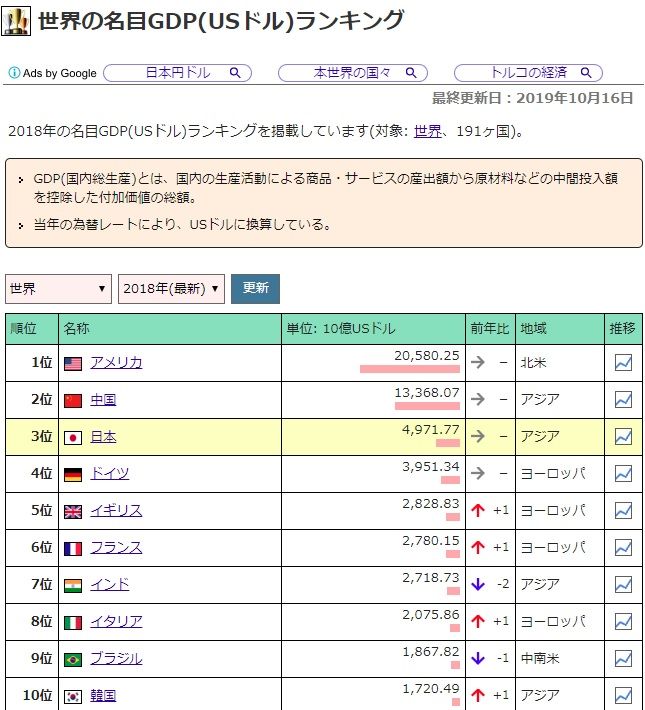Click the trophy icon beside the page title

[x=17, y=21]
